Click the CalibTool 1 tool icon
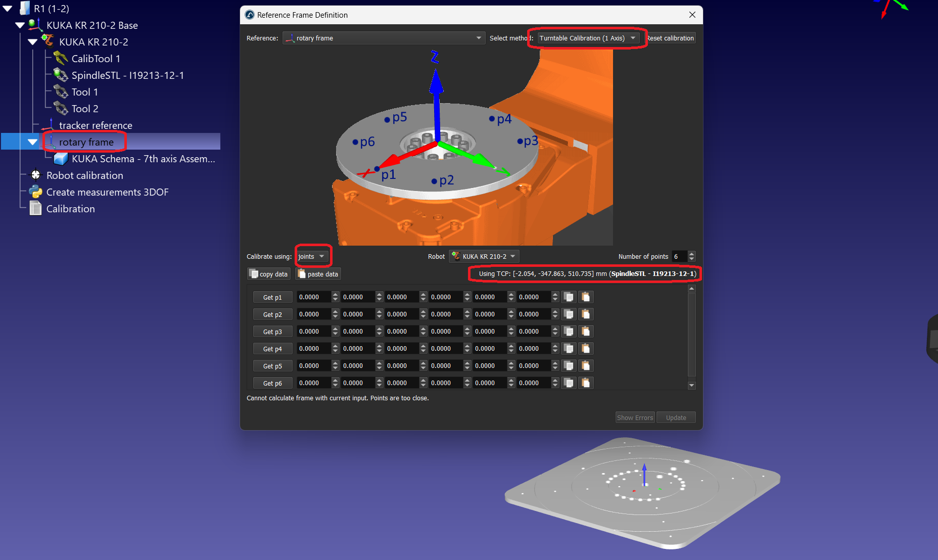 (x=61, y=59)
